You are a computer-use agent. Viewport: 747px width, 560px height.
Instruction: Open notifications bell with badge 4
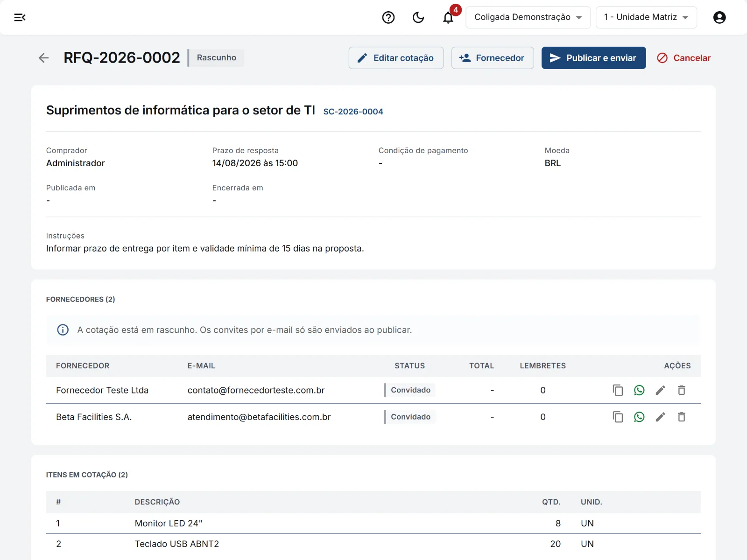(448, 17)
